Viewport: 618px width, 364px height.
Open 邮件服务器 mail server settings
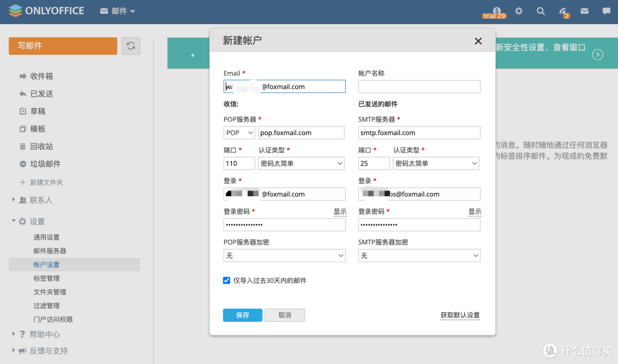pyautogui.click(x=50, y=251)
